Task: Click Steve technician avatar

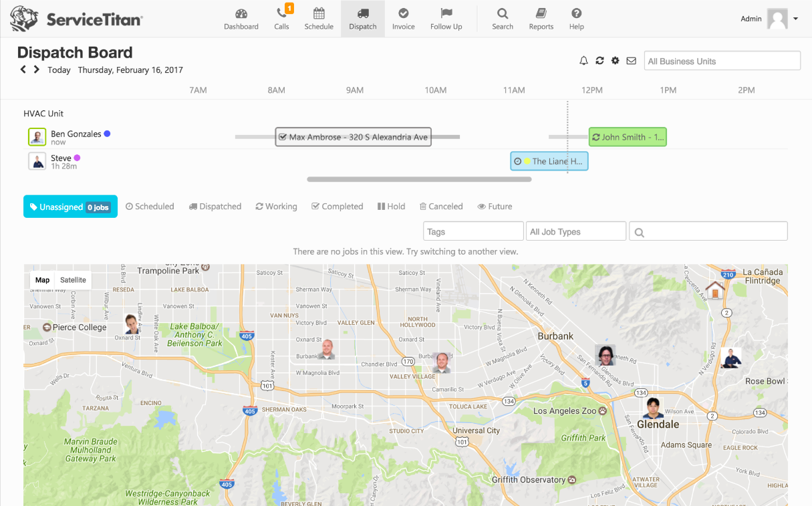Action: tap(37, 161)
